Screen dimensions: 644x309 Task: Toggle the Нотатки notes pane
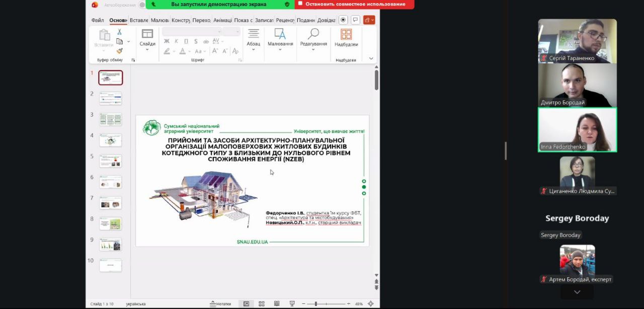tap(220, 304)
